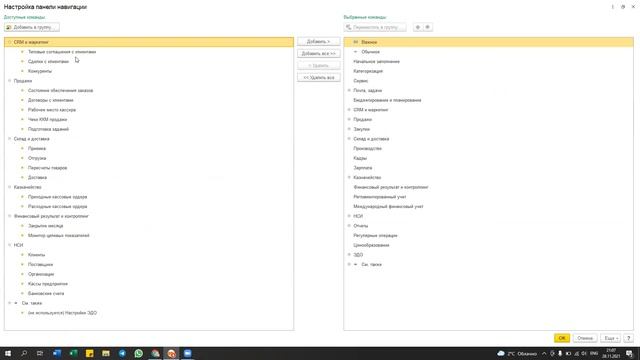640x360 pixels.
Task: Expand right-panel 'Склад и доставка' group
Action: (x=349, y=139)
